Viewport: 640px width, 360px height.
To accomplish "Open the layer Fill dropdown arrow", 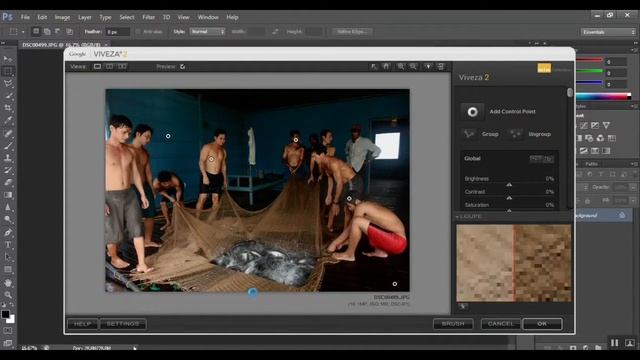I will pos(633,201).
